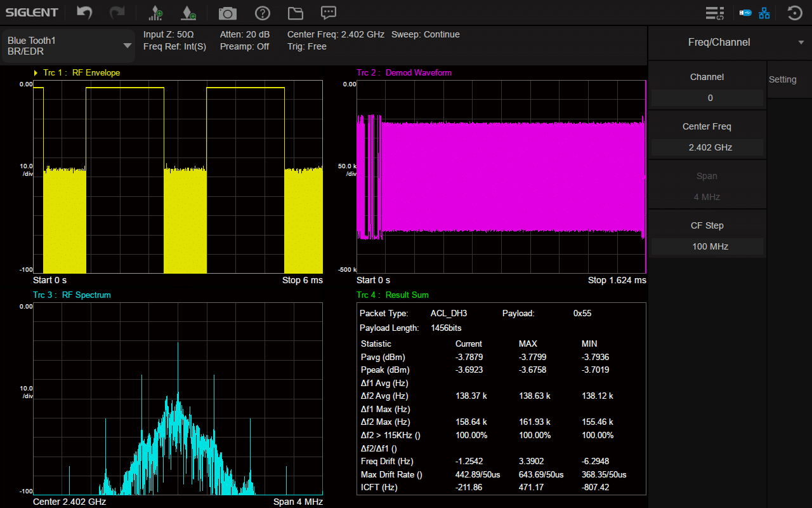
Task: Open the Freq/Channel menu dropdown arrow
Action: click(801, 43)
